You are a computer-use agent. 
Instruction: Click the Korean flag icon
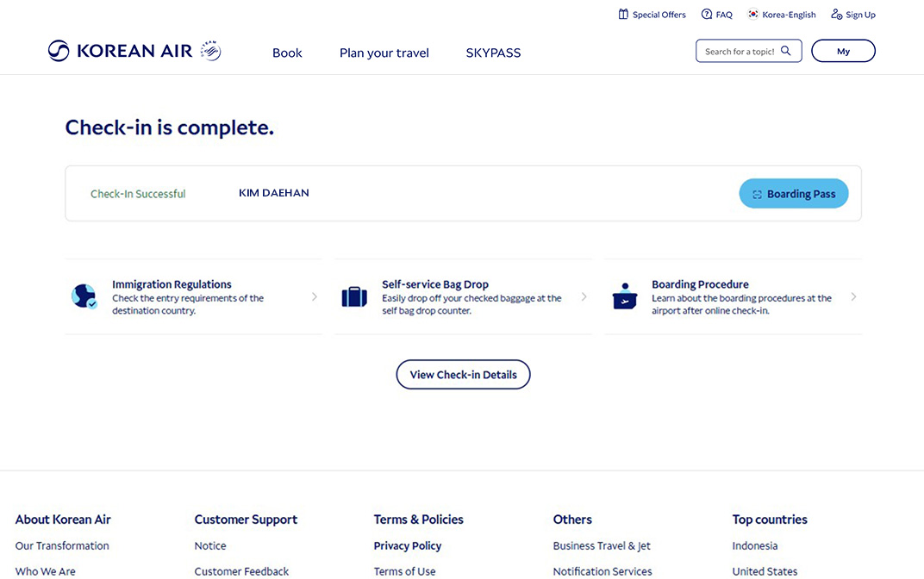752,14
